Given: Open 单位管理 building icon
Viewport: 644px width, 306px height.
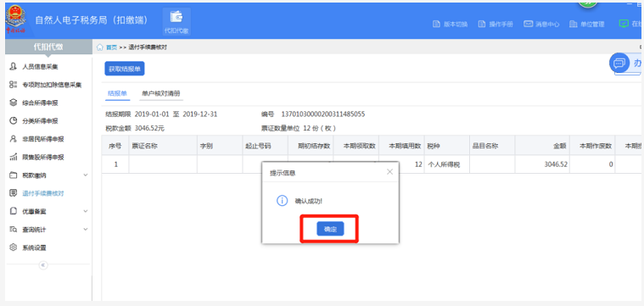Looking at the screenshot, I should 574,24.
